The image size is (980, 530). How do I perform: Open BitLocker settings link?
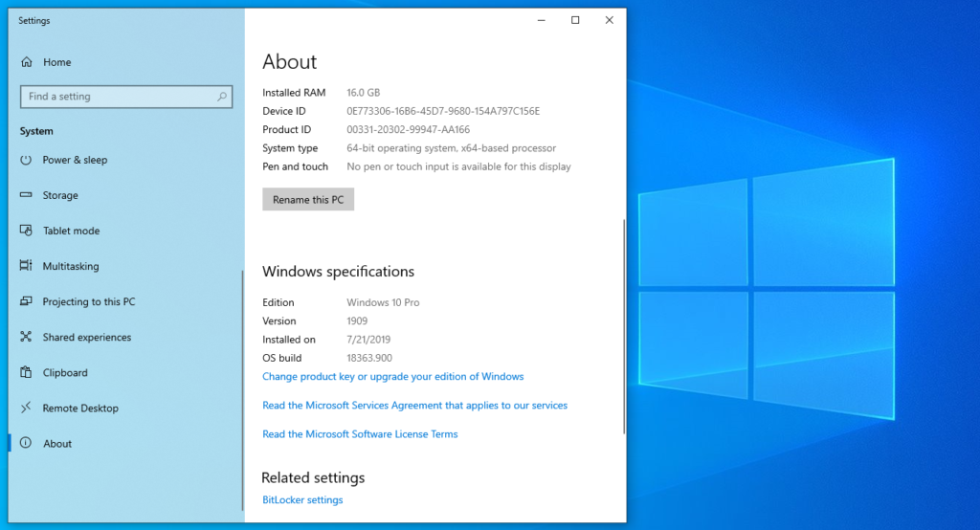(302, 500)
